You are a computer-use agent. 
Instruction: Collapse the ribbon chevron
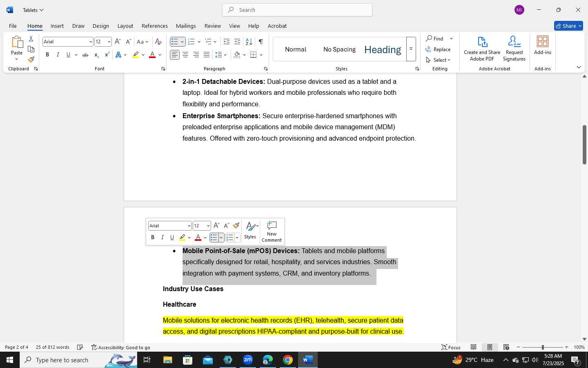pos(579,67)
